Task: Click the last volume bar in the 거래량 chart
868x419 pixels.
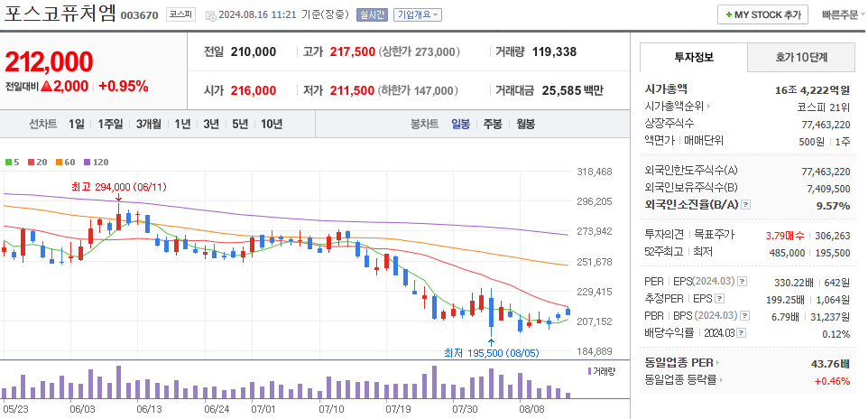Action: click(568, 396)
